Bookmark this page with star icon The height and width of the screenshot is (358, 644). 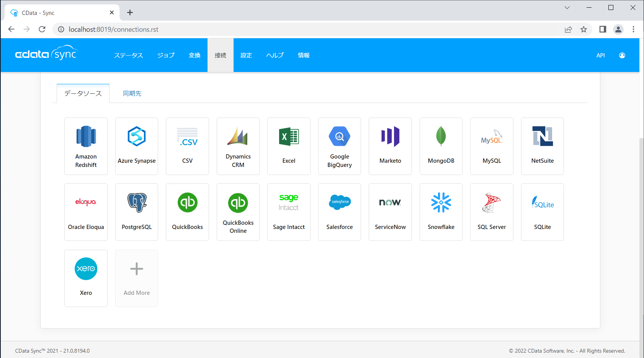pos(584,29)
